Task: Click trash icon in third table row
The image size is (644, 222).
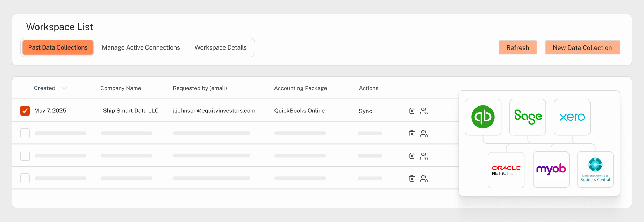Action: point(412,156)
